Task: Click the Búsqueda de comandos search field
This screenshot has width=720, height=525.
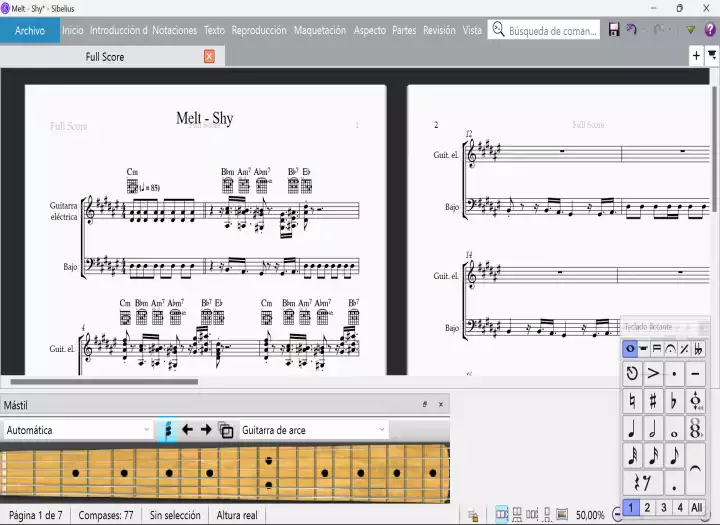Action: [x=544, y=30]
